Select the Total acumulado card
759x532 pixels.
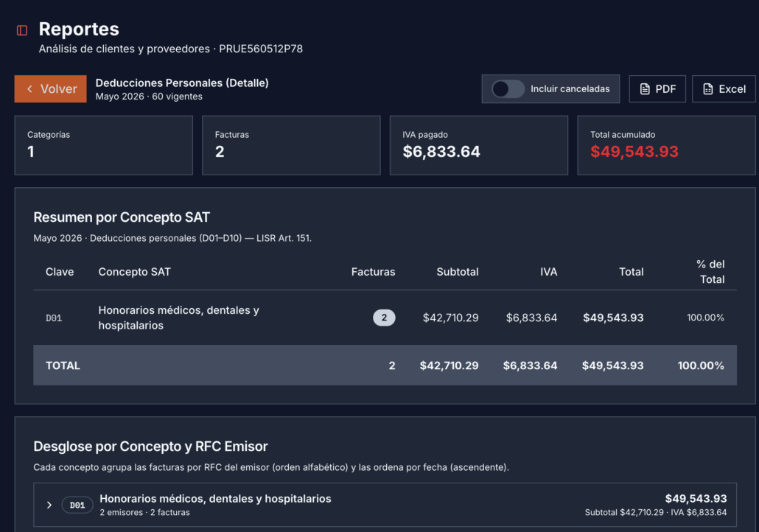(x=666, y=145)
